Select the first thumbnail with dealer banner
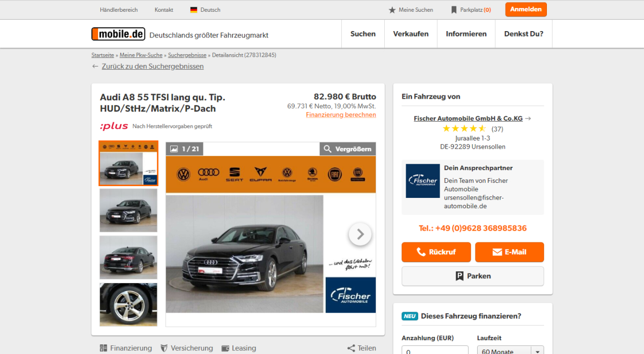Image resolution: width=644 pixels, height=354 pixels. point(129,164)
